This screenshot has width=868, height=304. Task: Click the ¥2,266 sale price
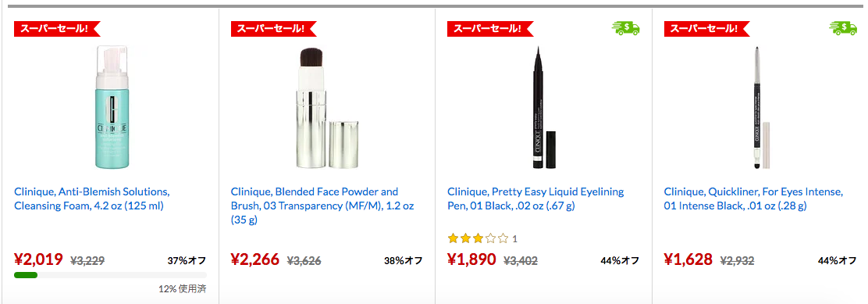[255, 259]
